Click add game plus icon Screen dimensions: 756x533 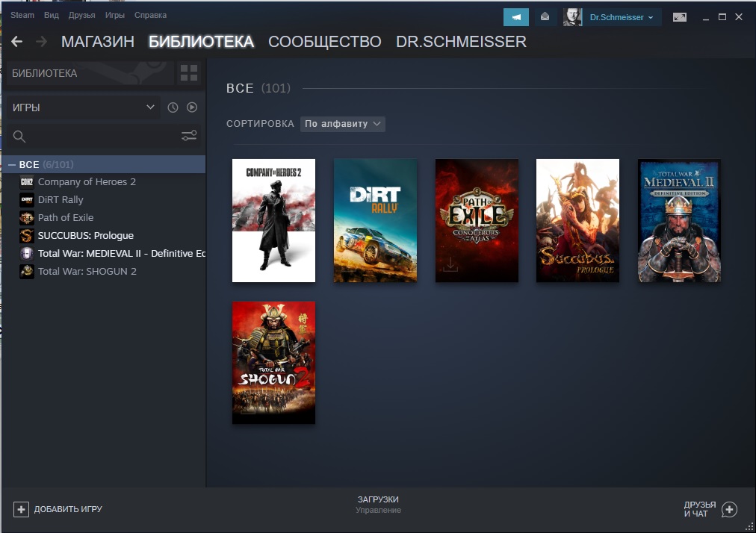click(x=21, y=509)
